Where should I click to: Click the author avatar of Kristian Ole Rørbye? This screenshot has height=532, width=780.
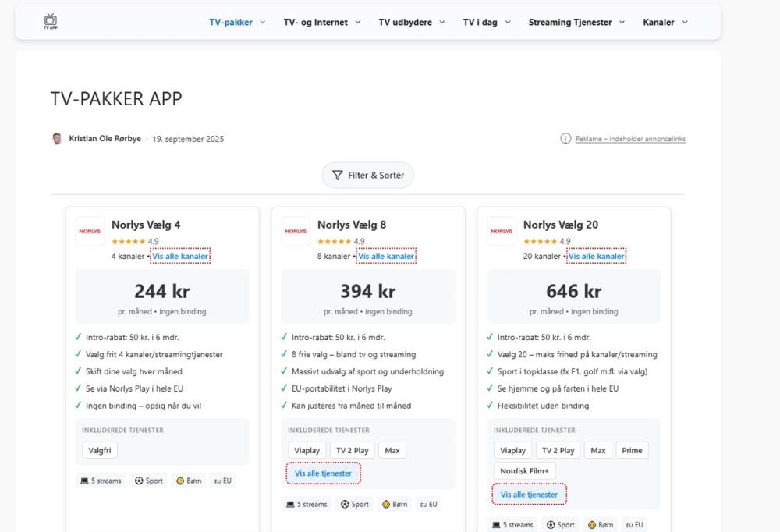57,139
